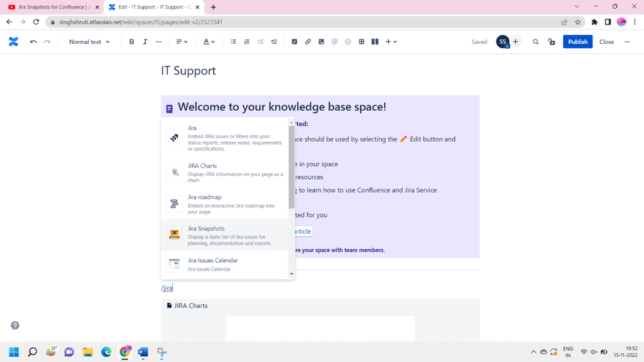Select the Jira roadmap macro option
The height and width of the screenshot is (362, 644).
(x=225, y=204)
